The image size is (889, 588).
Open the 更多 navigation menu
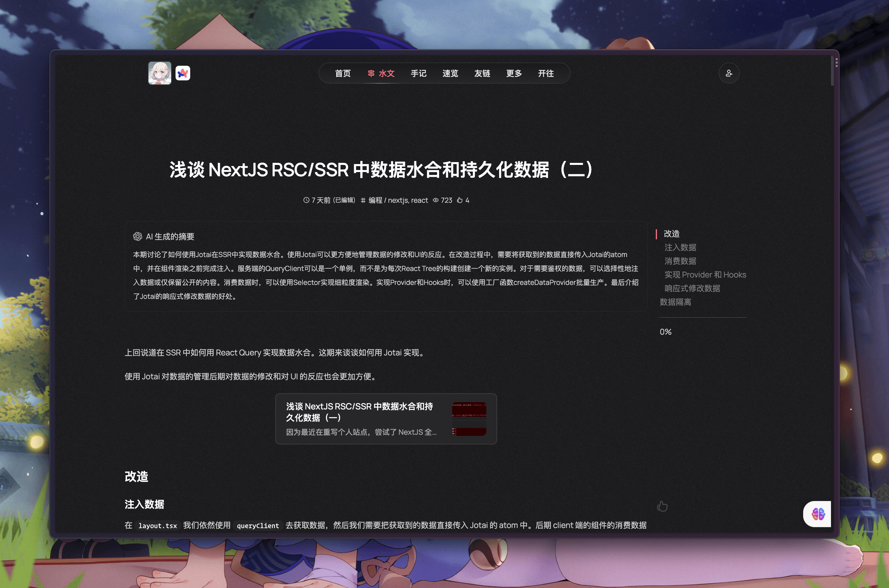point(514,73)
